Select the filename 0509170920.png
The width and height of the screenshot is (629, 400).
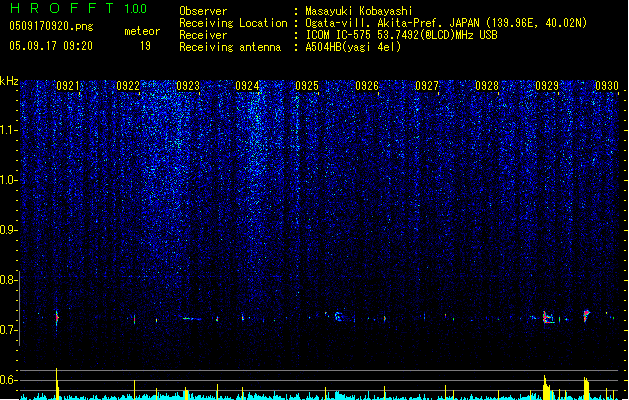click(x=51, y=26)
